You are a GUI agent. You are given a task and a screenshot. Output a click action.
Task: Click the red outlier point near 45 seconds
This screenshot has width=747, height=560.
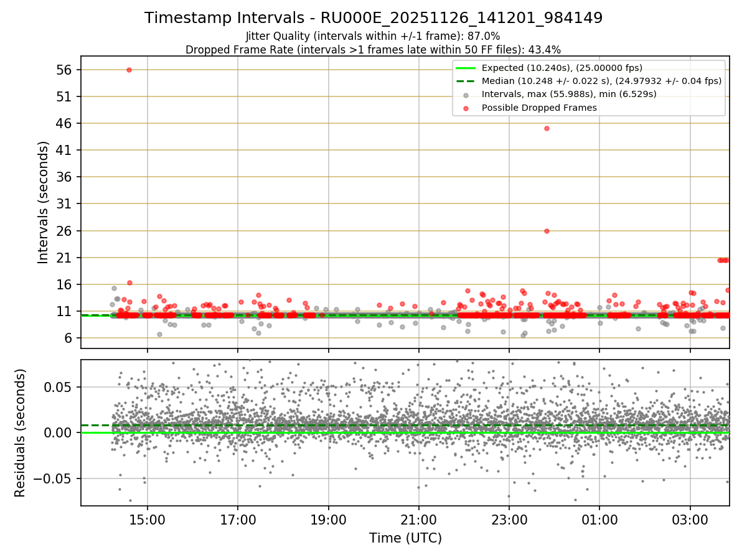pyautogui.click(x=547, y=128)
